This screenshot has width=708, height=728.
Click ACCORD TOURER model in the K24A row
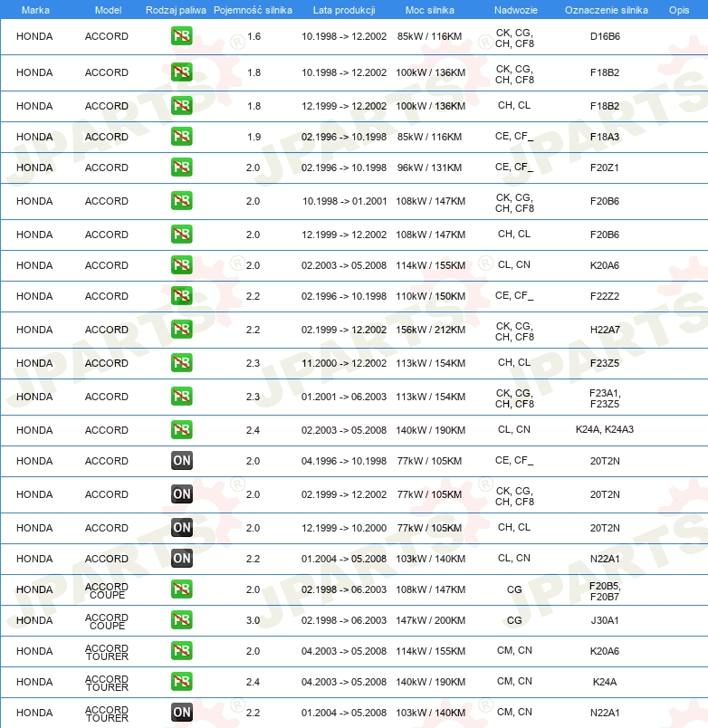point(107,683)
